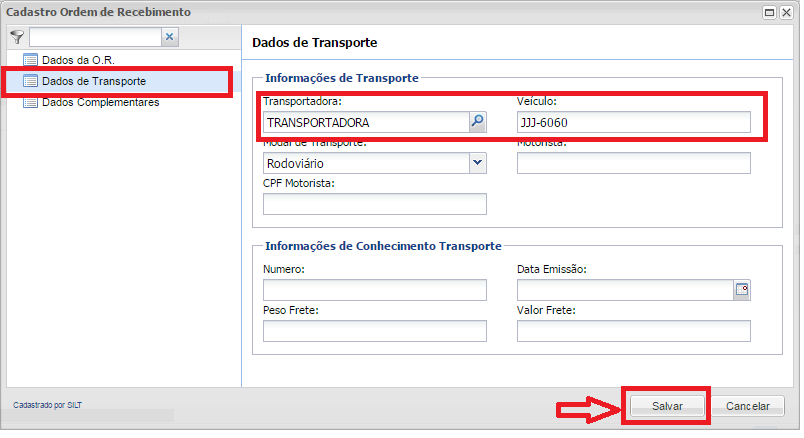
Task: Select the Valor Frete field
Action: click(633, 331)
